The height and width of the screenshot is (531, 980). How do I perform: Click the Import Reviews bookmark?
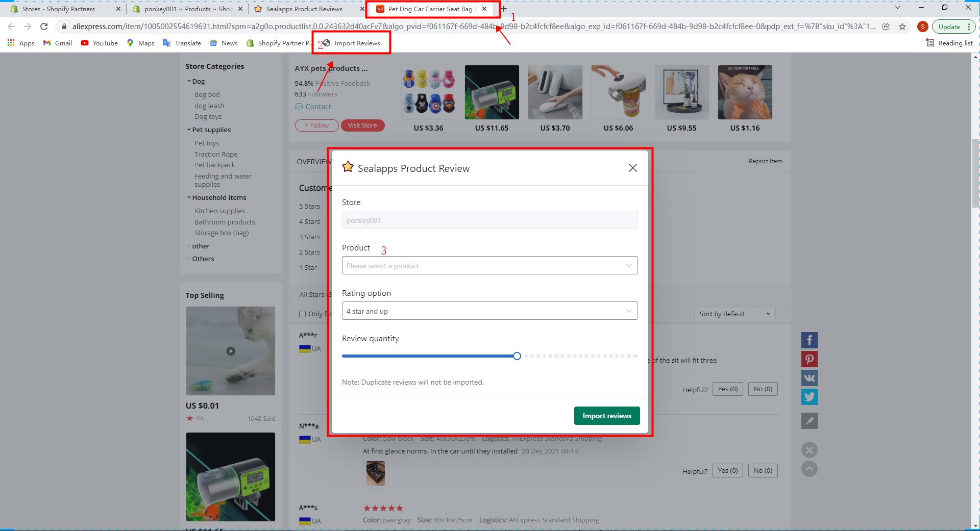352,43
